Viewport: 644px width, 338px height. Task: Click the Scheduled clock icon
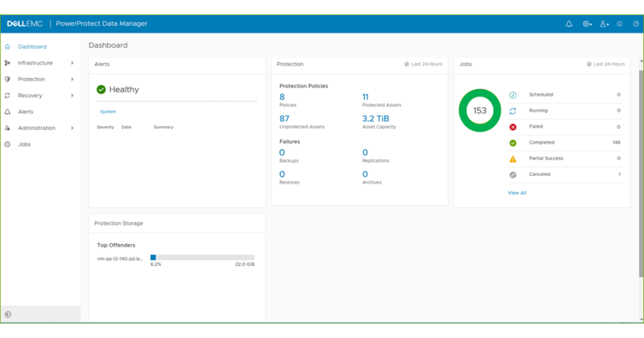coord(513,96)
